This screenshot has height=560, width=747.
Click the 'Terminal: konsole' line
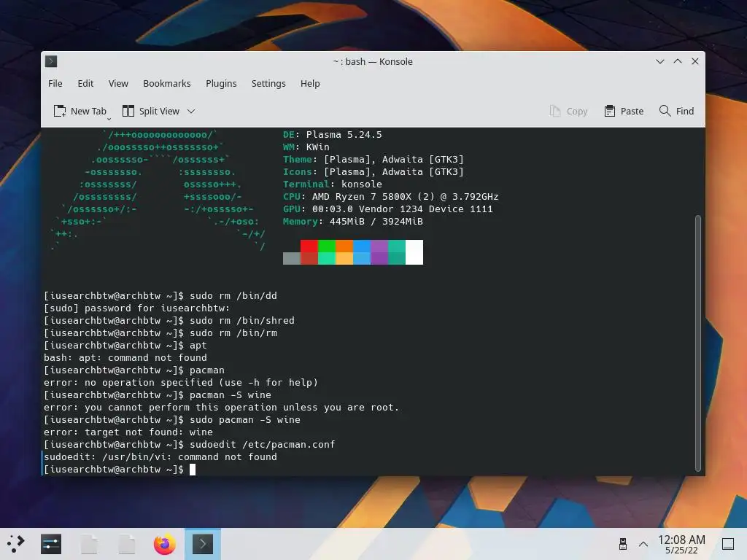pos(333,184)
